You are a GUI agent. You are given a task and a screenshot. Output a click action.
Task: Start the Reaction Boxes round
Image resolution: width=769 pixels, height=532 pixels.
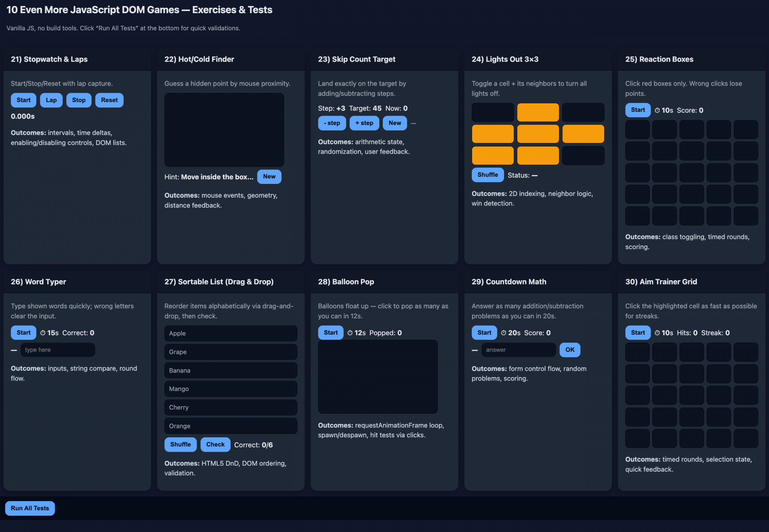(637, 110)
